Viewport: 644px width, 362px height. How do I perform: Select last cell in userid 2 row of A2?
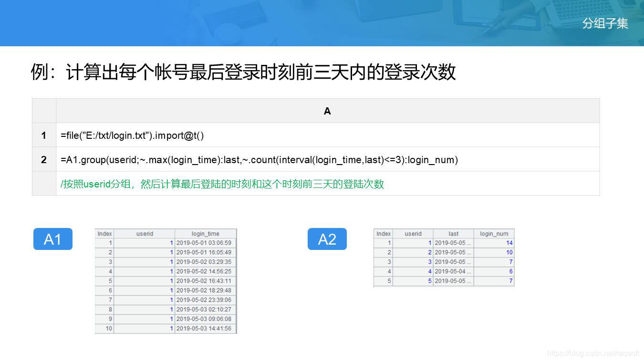pos(454,252)
